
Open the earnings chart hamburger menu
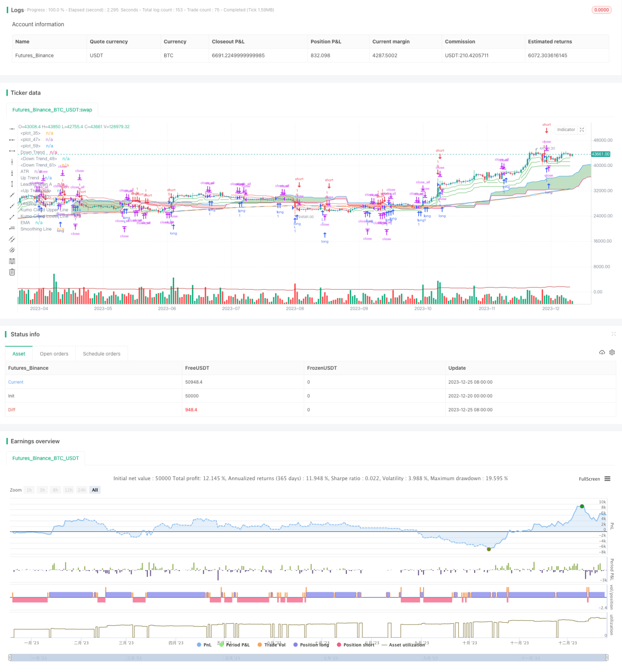coord(607,479)
